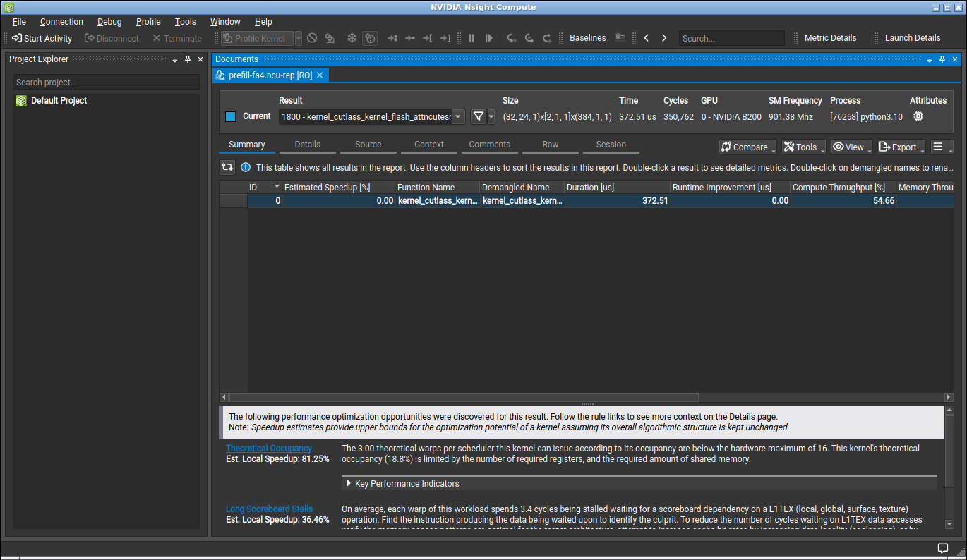This screenshot has width=967, height=560.
Task: Open the Window menu
Action: click(x=225, y=22)
